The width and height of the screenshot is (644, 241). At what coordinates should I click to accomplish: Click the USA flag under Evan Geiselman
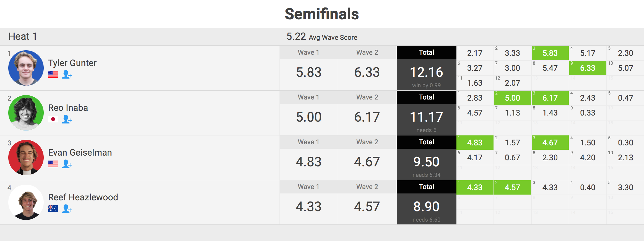53,164
